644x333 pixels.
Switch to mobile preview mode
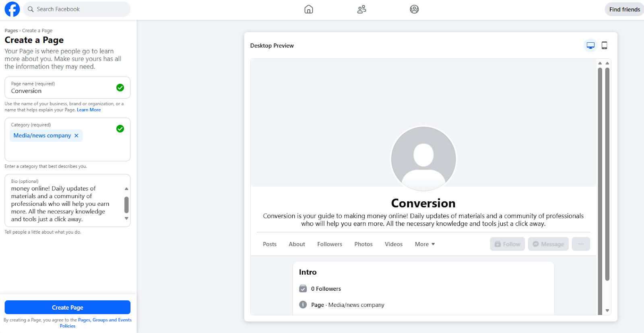(x=604, y=46)
